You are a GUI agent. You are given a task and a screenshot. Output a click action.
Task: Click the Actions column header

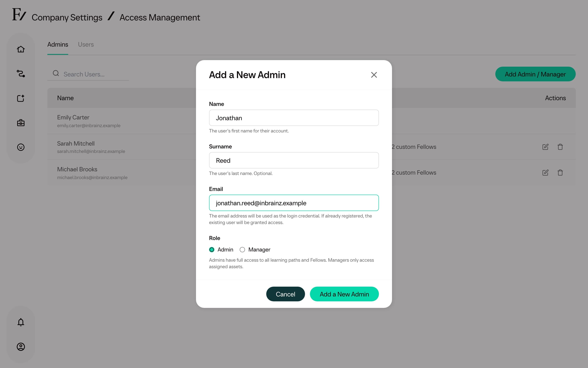pyautogui.click(x=555, y=98)
